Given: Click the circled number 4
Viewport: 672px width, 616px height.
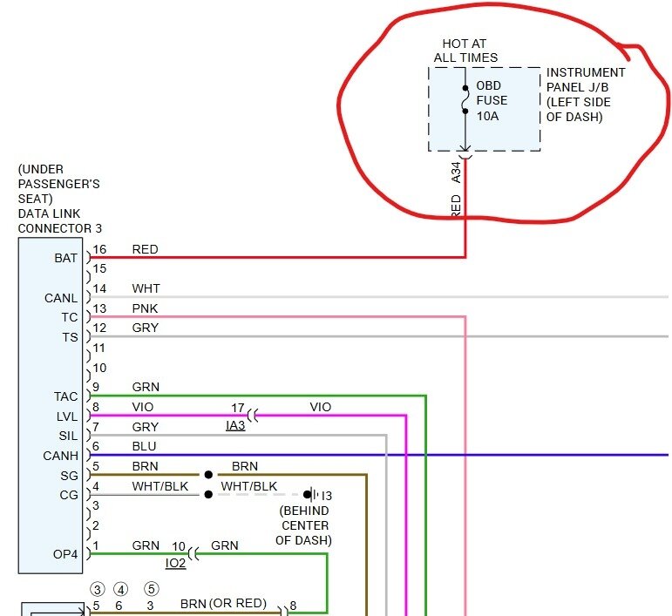Looking at the screenshot, I should click(121, 590).
